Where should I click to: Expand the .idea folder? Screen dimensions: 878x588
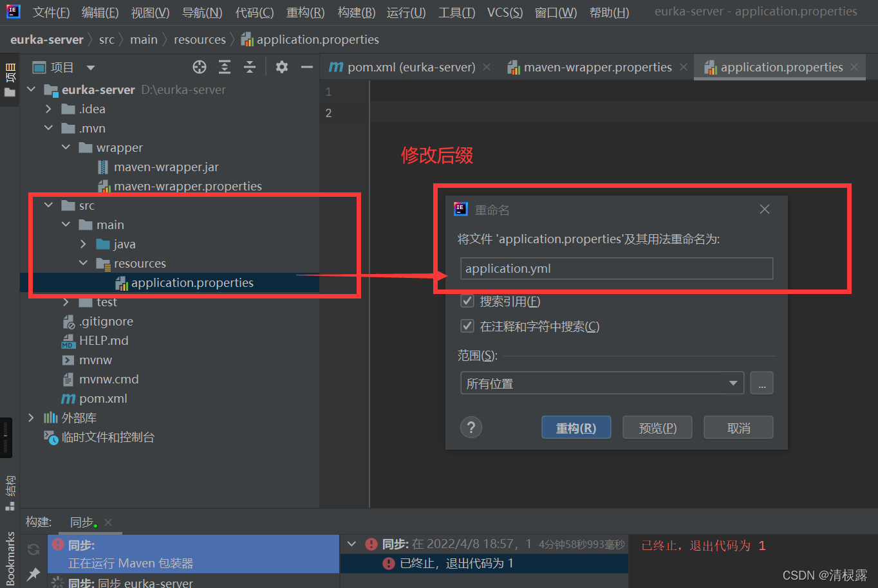(x=48, y=109)
